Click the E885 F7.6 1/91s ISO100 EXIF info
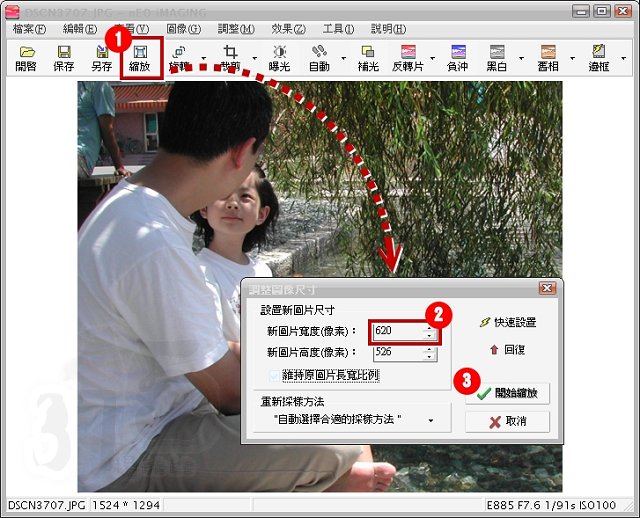640x518 pixels. 551,505
